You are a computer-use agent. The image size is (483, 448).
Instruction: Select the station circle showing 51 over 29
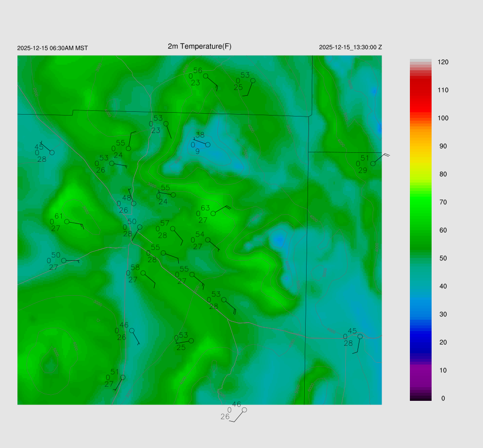(373, 164)
